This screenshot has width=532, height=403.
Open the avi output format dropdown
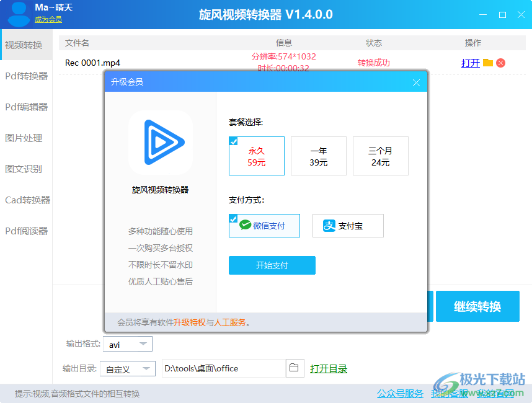(127, 343)
